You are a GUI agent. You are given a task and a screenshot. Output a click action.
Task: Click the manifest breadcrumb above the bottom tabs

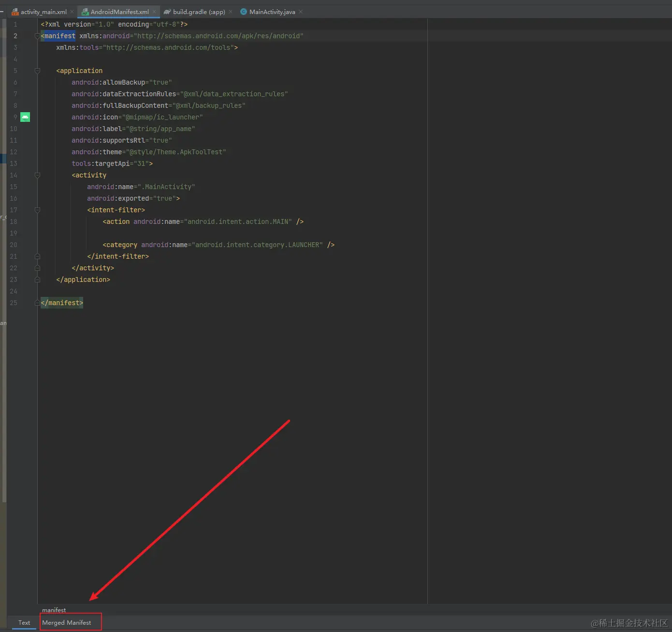coord(54,610)
